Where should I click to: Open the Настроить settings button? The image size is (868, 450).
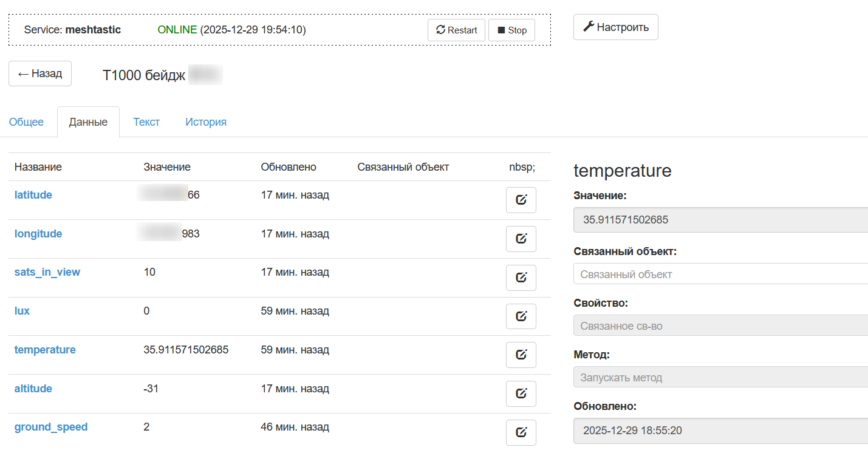(x=615, y=27)
